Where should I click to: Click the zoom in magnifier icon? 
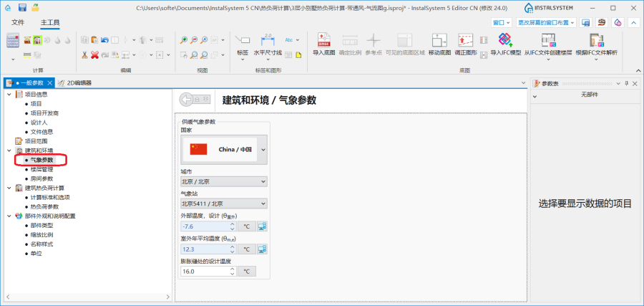point(184,39)
